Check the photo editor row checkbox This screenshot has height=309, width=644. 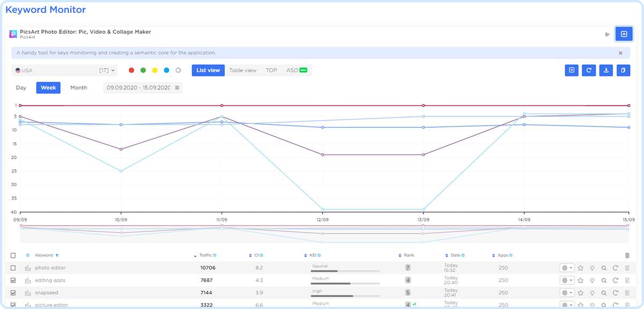point(13,268)
